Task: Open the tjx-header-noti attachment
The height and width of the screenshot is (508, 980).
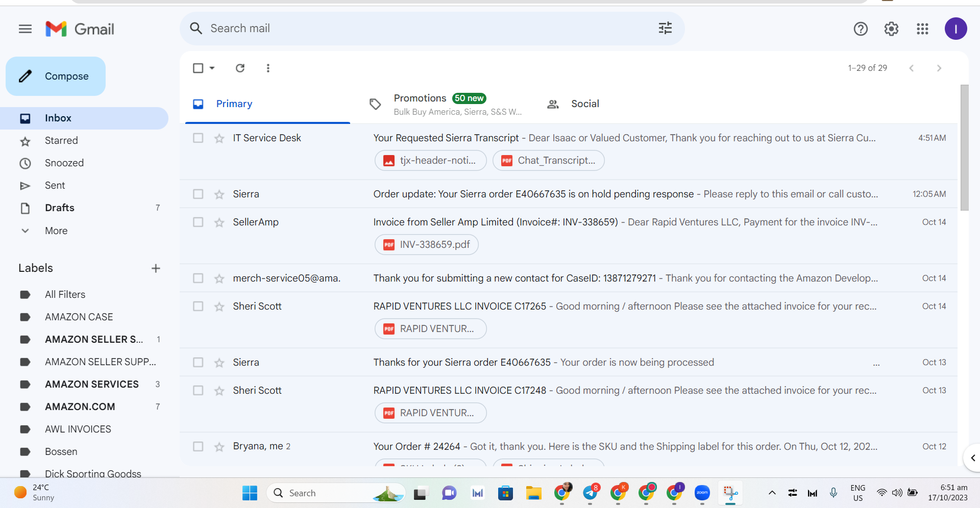Action: coord(431,161)
